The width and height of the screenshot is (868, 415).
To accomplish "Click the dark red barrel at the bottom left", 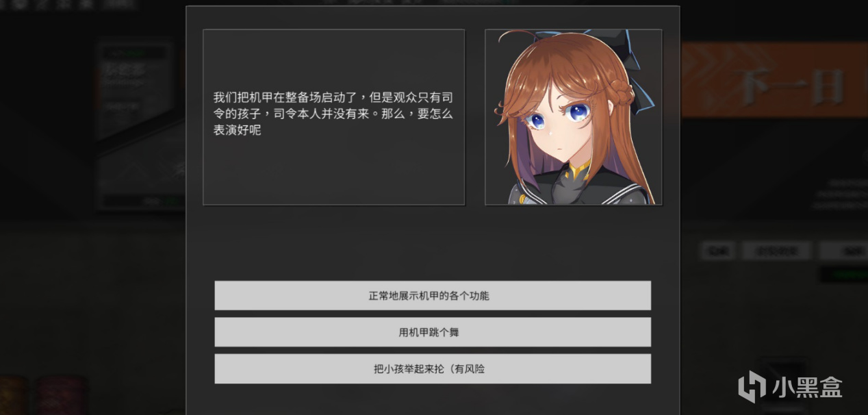I will pos(60,395).
